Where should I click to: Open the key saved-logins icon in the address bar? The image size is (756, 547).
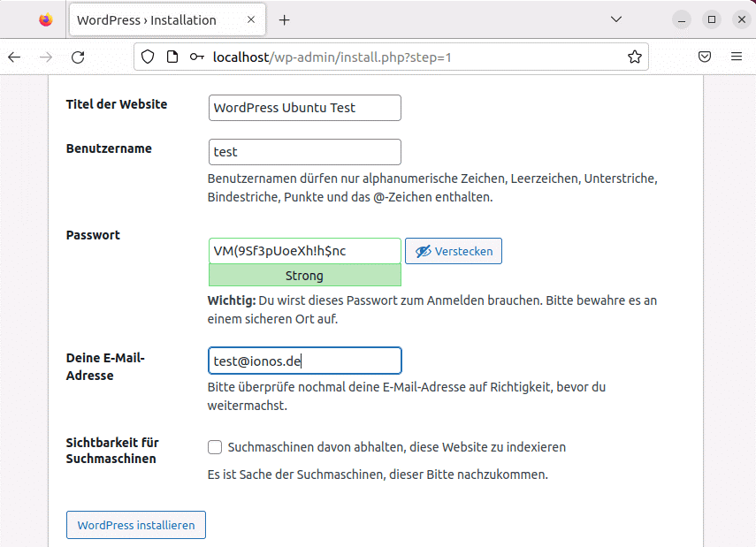[x=196, y=57]
